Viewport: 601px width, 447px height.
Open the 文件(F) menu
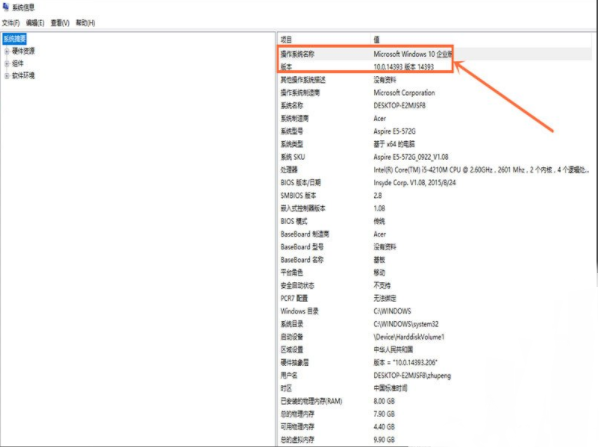point(11,22)
